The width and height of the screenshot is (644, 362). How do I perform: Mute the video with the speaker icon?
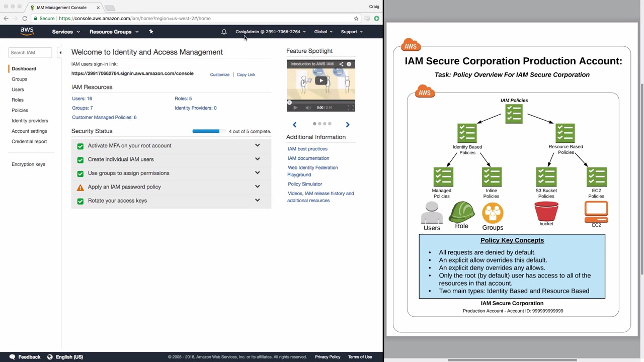pyautogui.click(x=308, y=107)
